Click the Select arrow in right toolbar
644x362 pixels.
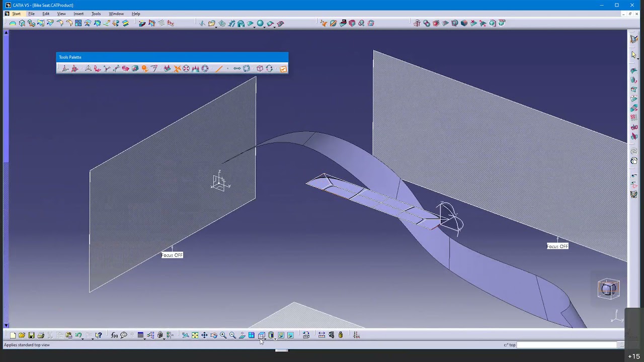tap(634, 55)
